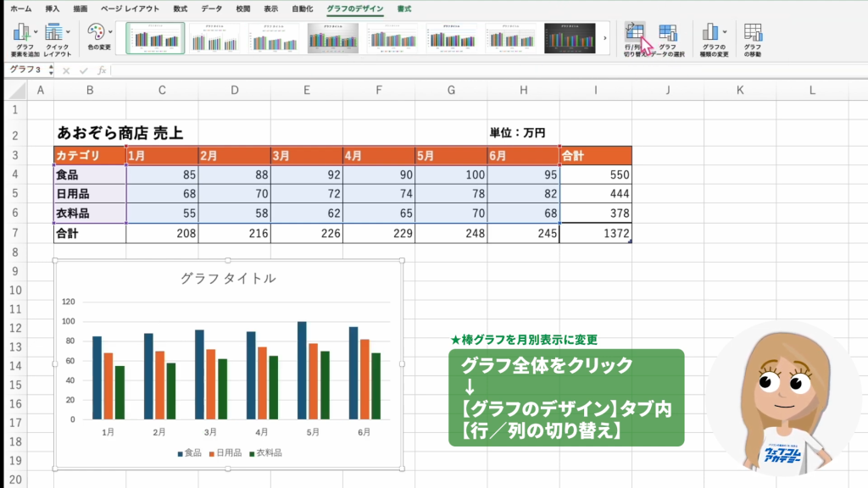Click the formula bar cancel X icon
Image resolution: width=868 pixels, height=488 pixels.
(x=65, y=70)
